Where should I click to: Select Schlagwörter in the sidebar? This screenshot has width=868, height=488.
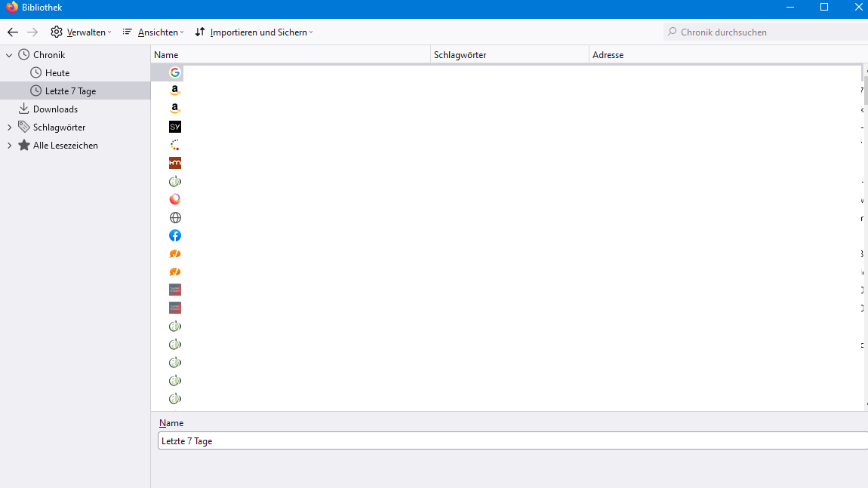[59, 127]
